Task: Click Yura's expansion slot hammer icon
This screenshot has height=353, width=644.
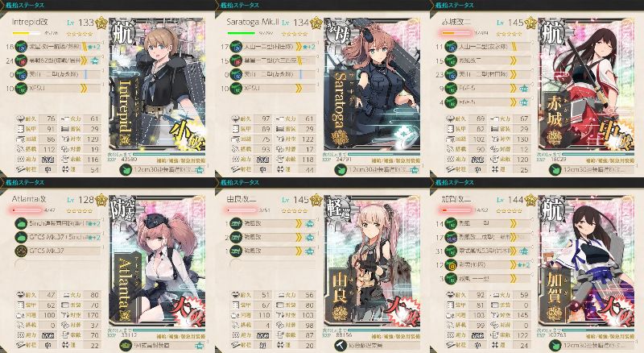Action: (341, 346)
